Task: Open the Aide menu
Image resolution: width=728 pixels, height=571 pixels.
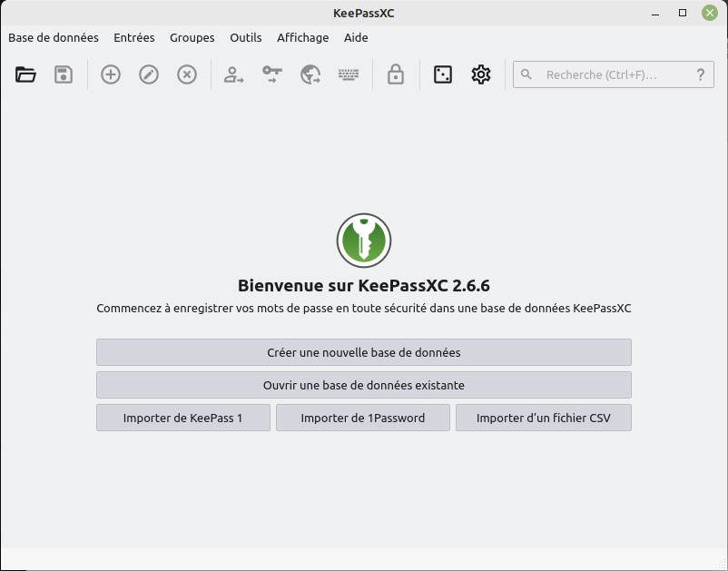Action: pyautogui.click(x=356, y=37)
